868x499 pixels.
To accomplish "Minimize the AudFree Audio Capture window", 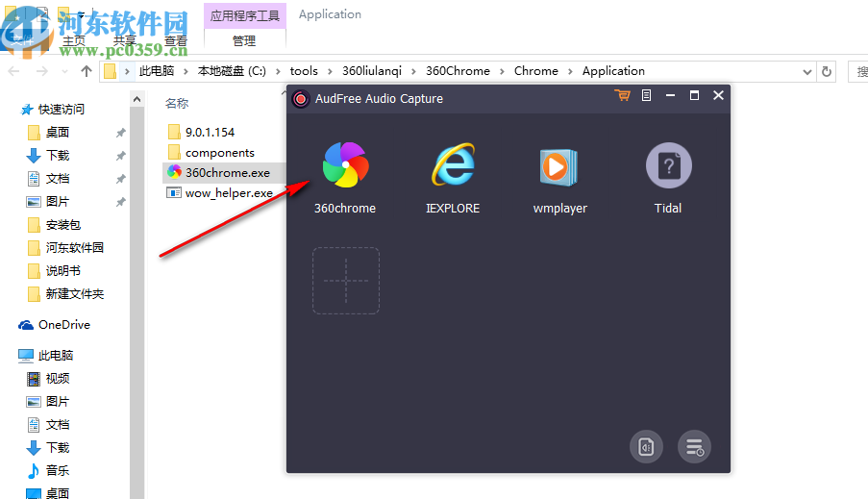I will (670, 95).
